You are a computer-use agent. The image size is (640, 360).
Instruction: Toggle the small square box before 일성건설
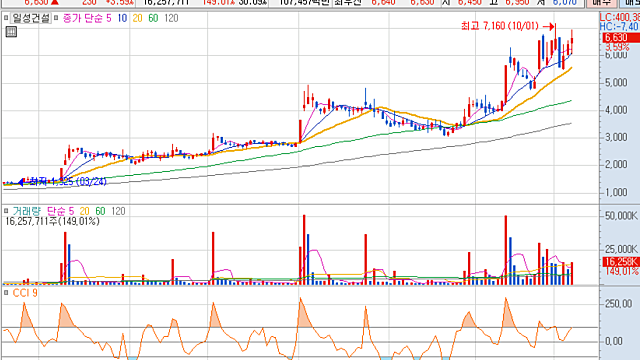6,18
